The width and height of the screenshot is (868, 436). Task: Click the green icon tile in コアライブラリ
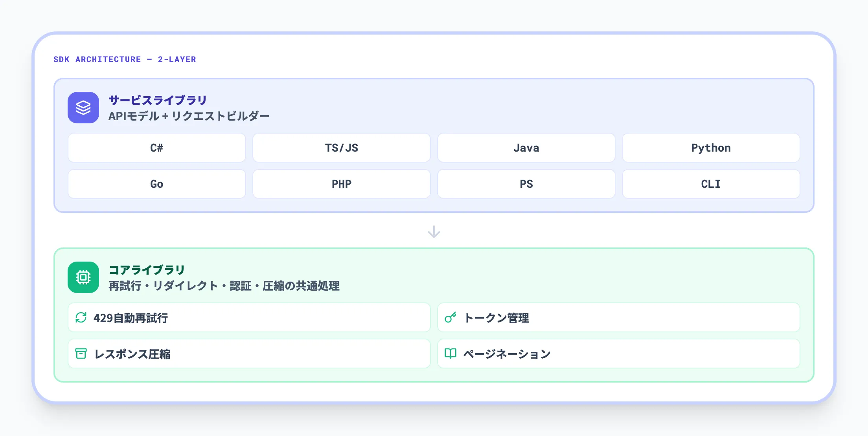(x=83, y=277)
